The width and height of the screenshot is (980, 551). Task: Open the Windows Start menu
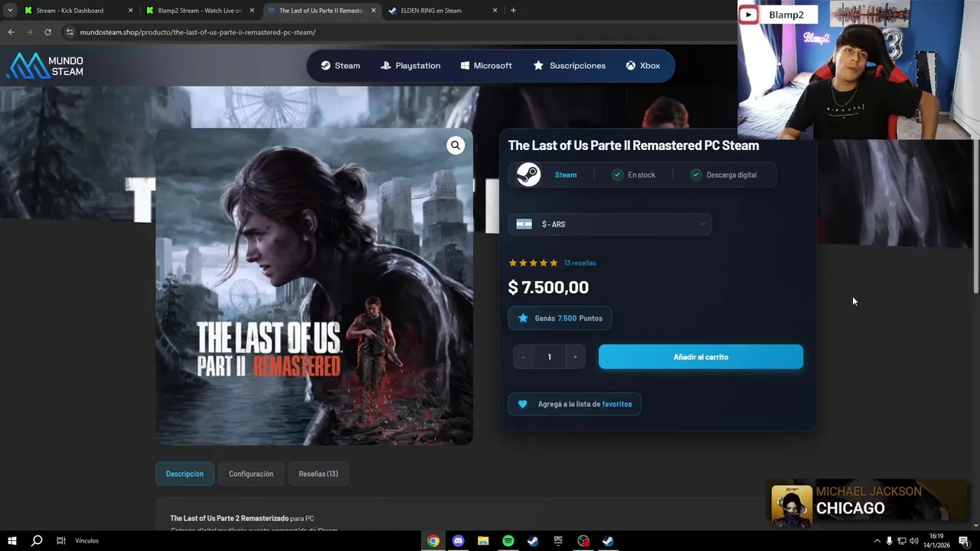pos(12,540)
